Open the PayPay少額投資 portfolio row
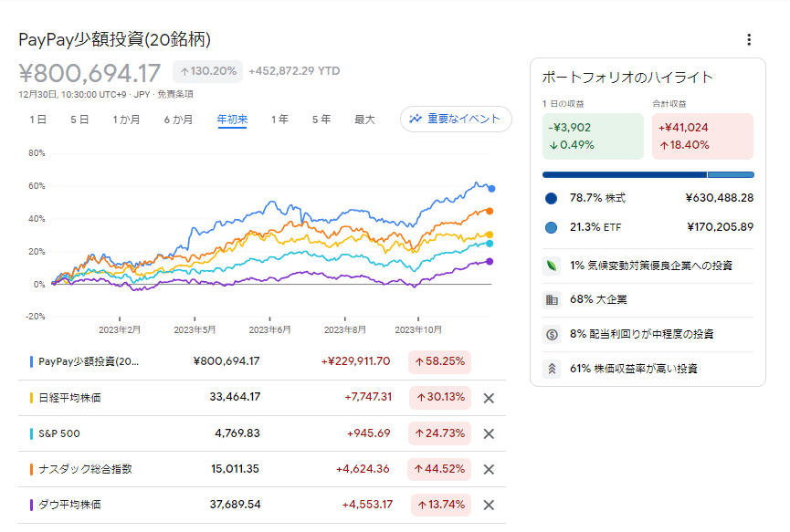790x532 pixels. 87,361
